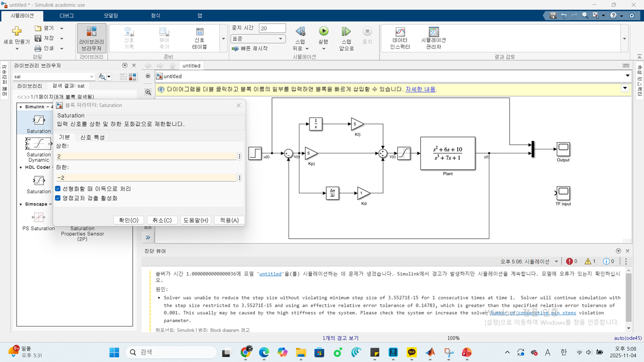Switch to the 디버그 ribbon tab

[x=66, y=16]
